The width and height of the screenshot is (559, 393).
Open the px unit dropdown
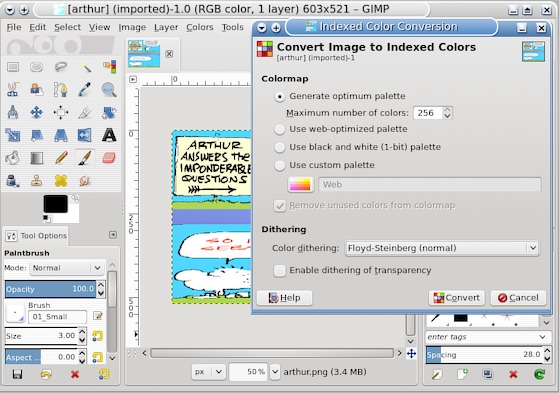208,372
